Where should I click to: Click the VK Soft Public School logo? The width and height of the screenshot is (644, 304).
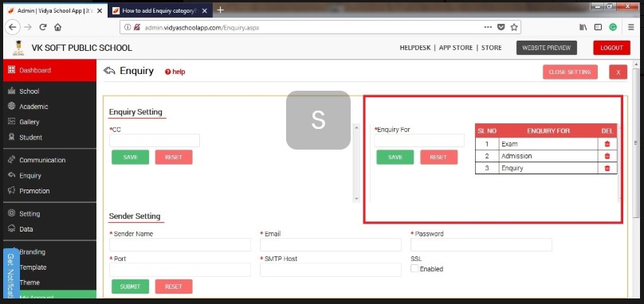pyautogui.click(x=18, y=48)
